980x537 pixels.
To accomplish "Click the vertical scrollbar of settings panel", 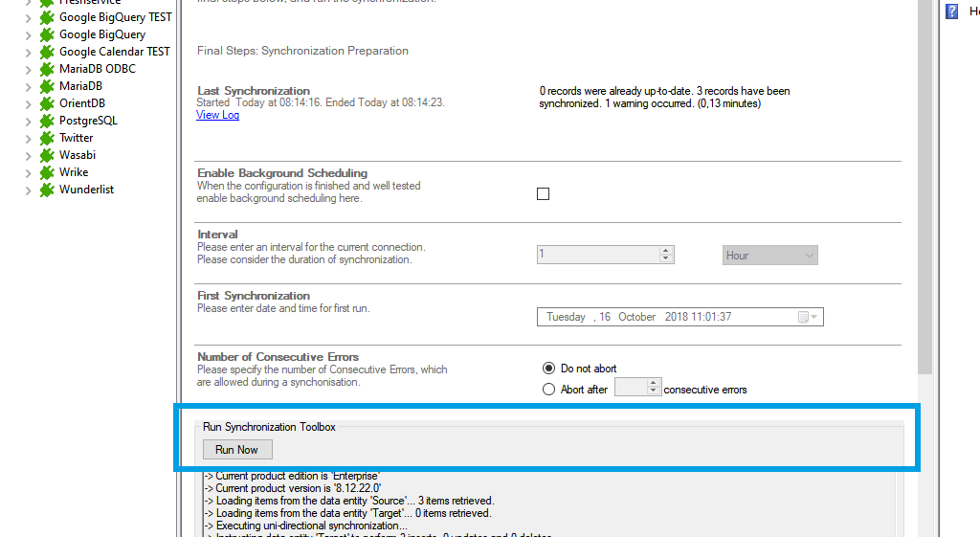I will point(924,191).
